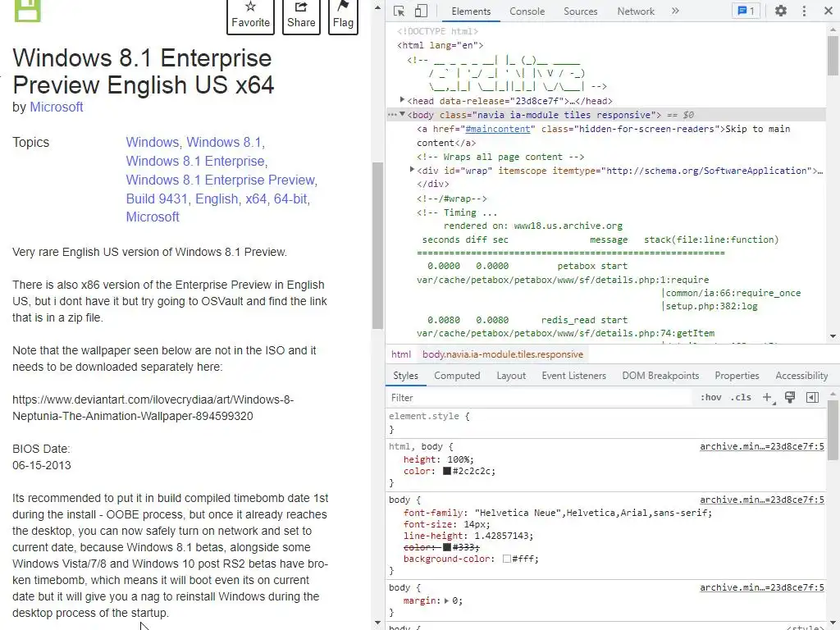The width and height of the screenshot is (840, 630).
Task: Open DevTools settings gear
Action: pyautogui.click(x=781, y=11)
